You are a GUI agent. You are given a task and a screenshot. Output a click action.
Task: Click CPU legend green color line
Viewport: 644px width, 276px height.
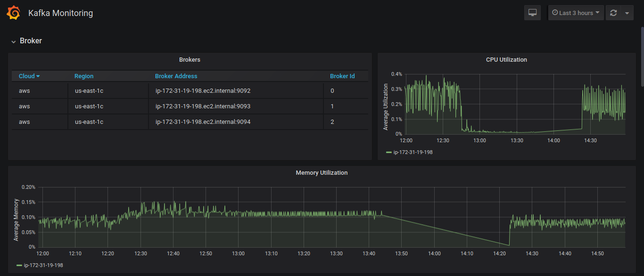[389, 152]
